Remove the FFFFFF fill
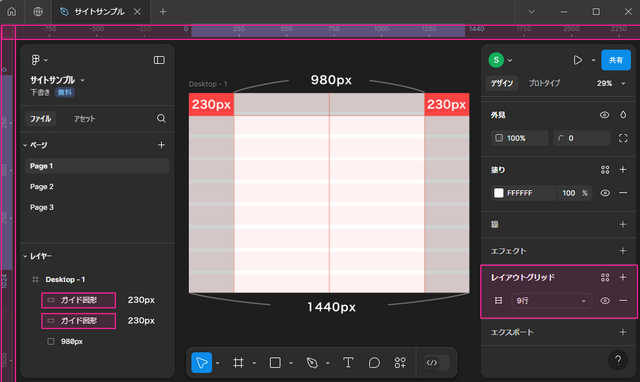The image size is (640, 382). tap(623, 193)
